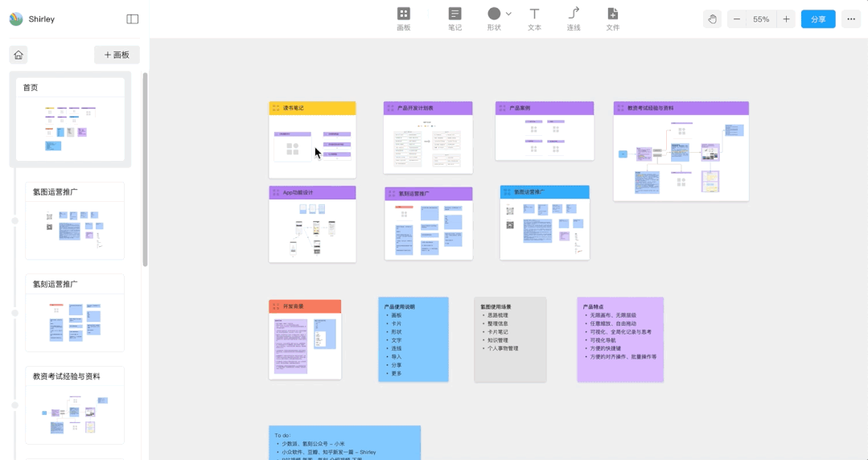Click the blue 分享 share button
868x460 pixels.
point(818,19)
